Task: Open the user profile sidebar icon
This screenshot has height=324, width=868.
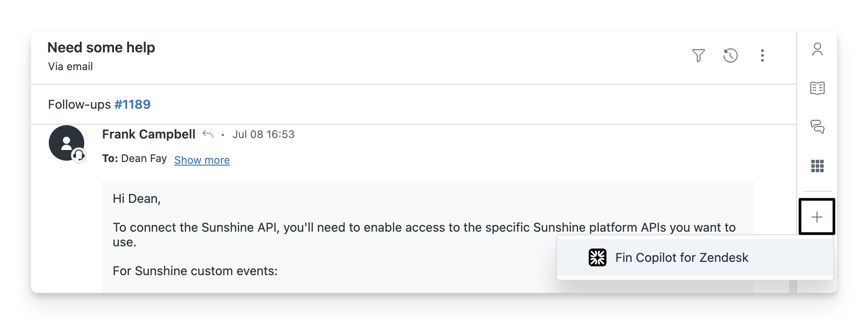Action: (817, 49)
